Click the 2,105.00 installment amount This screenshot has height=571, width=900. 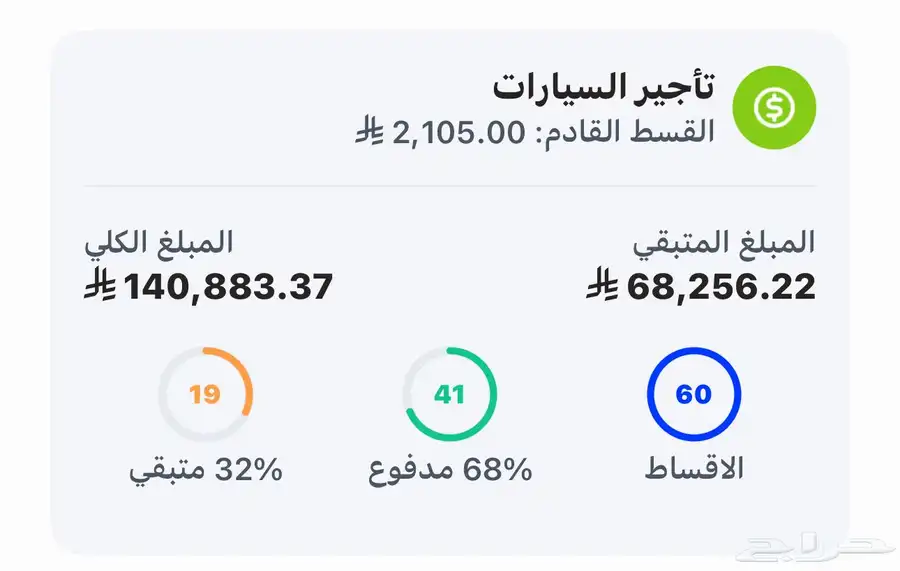(459, 133)
